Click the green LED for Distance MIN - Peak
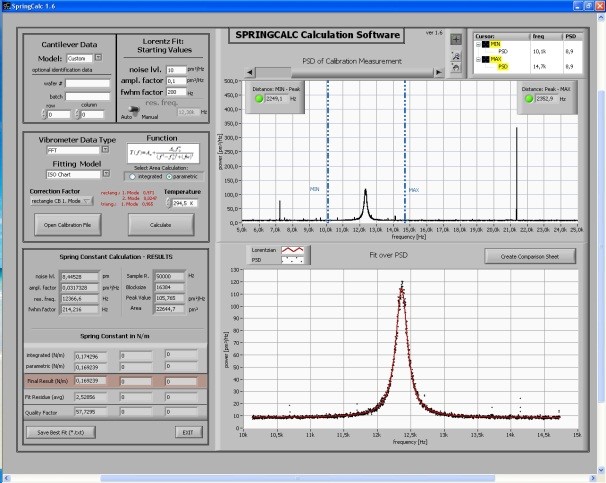The height and width of the screenshot is (483, 606). (x=259, y=99)
